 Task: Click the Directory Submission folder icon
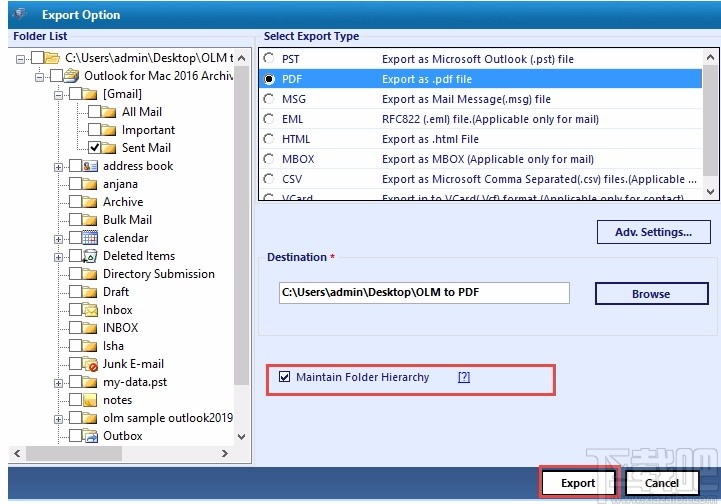(x=90, y=274)
